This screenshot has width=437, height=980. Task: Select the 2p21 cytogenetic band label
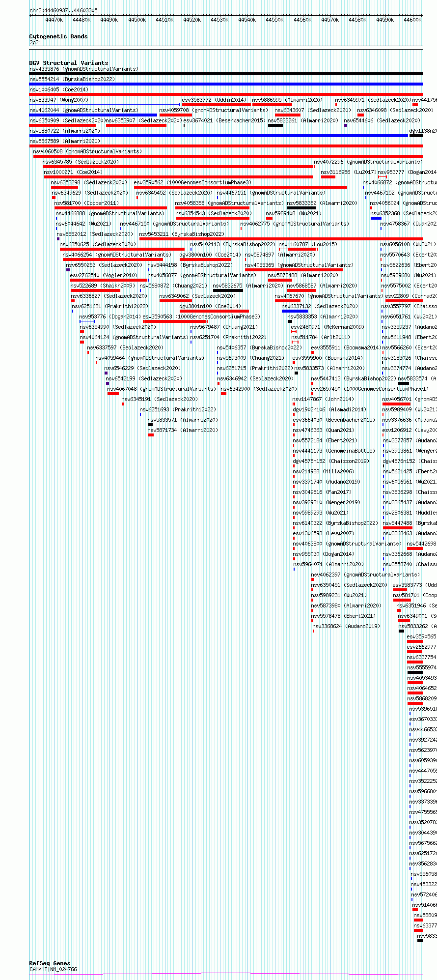[35, 43]
